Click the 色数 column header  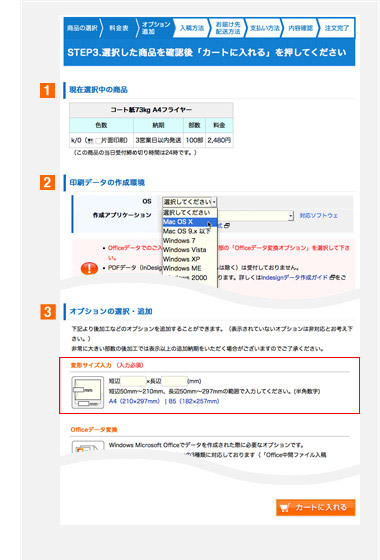101,125
